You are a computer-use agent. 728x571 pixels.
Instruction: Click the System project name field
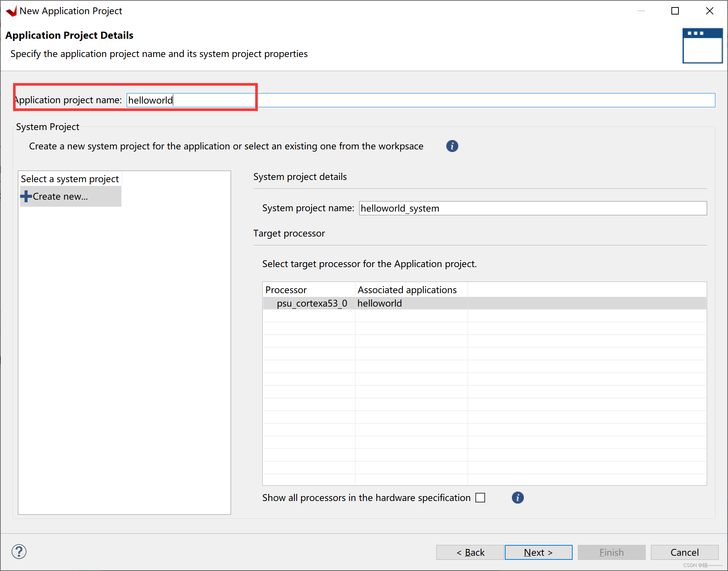pos(533,208)
